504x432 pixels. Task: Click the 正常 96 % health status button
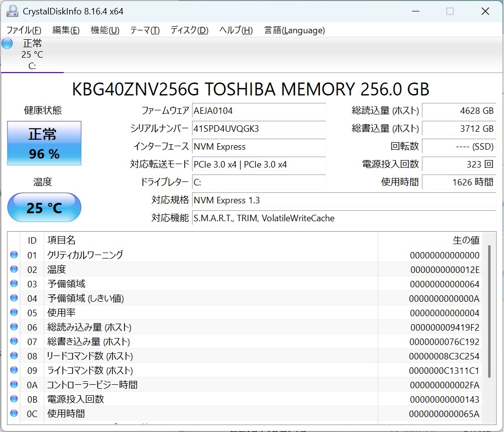(x=44, y=144)
